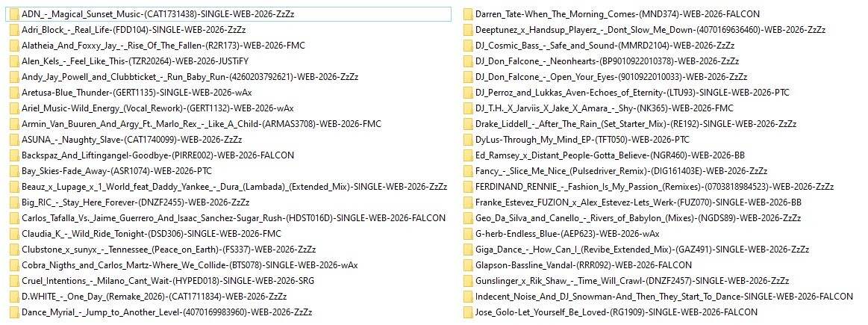Click folder icon of Aretusa-Blue_Thunder
The height and width of the screenshot is (325, 868).
14,93
